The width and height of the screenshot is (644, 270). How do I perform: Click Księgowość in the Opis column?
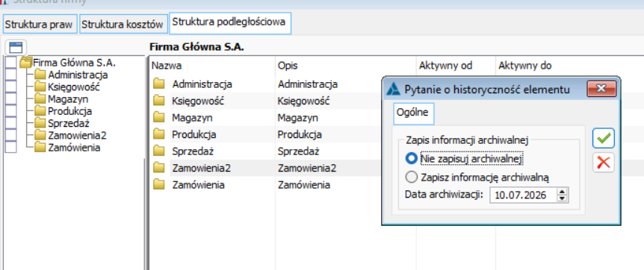click(304, 101)
